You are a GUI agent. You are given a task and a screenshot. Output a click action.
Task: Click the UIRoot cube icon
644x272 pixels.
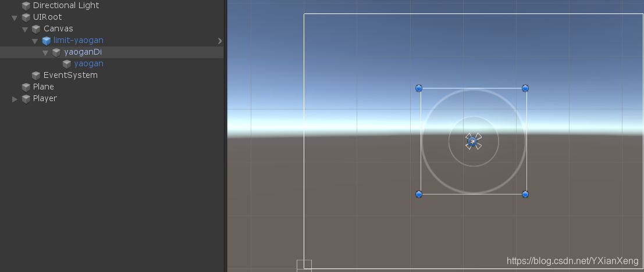(26, 17)
